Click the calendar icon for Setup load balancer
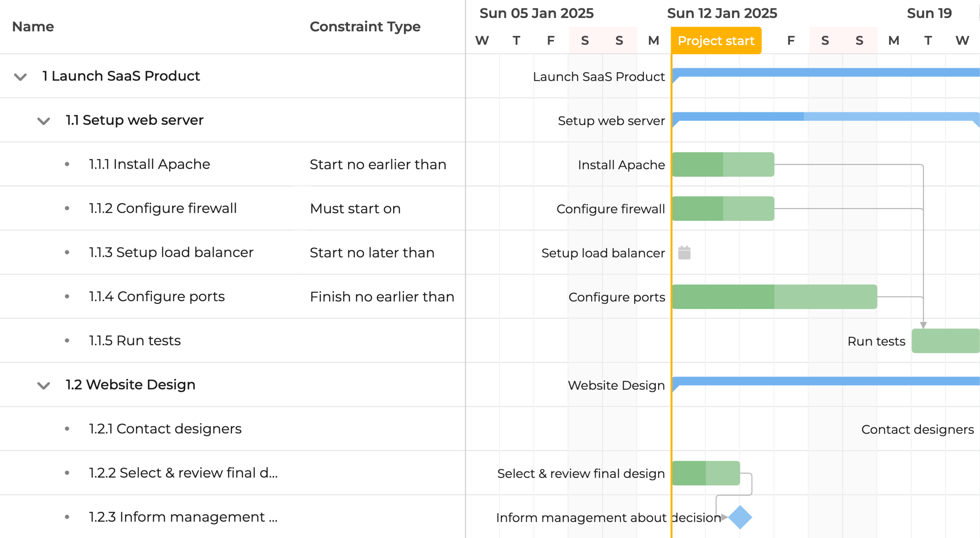 click(x=684, y=253)
